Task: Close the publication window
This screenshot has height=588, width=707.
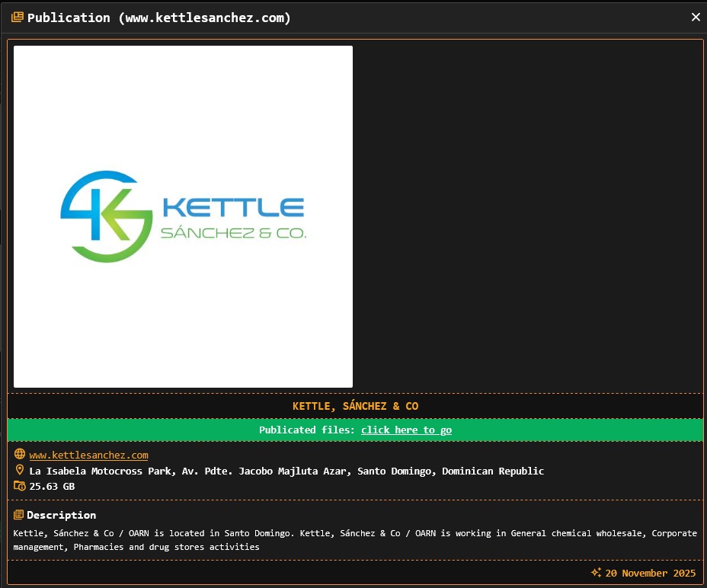Action: point(695,17)
